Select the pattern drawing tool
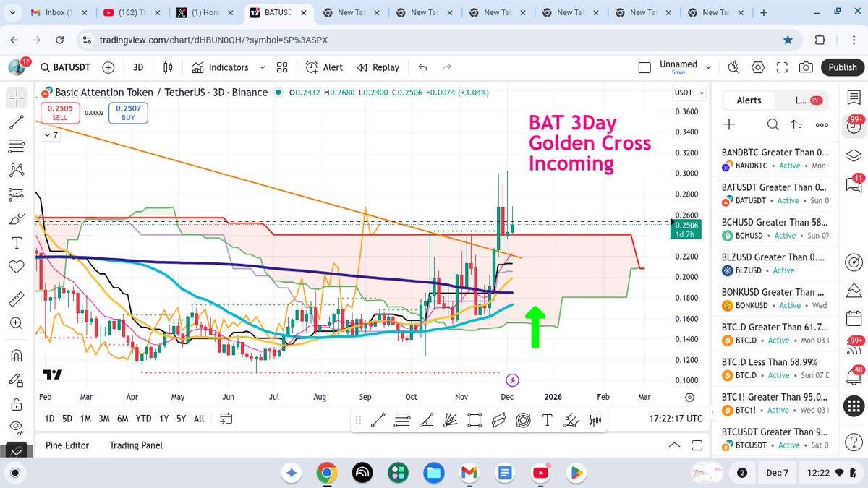 17,170
